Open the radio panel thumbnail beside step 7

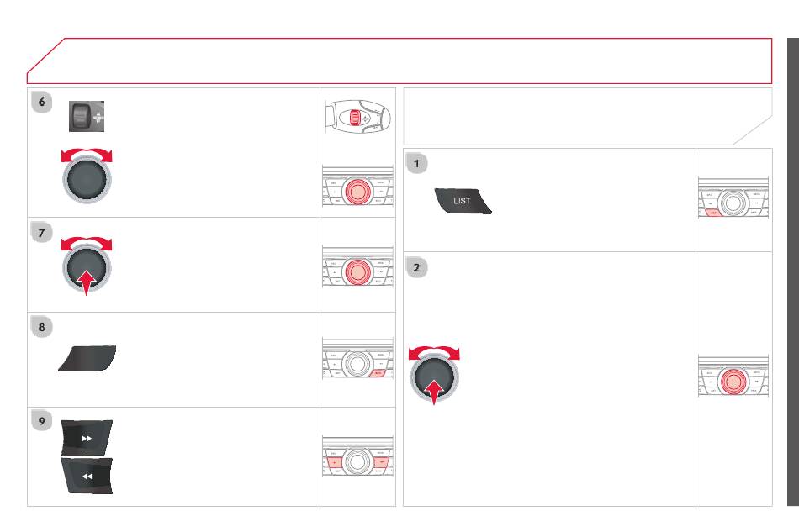357,266
